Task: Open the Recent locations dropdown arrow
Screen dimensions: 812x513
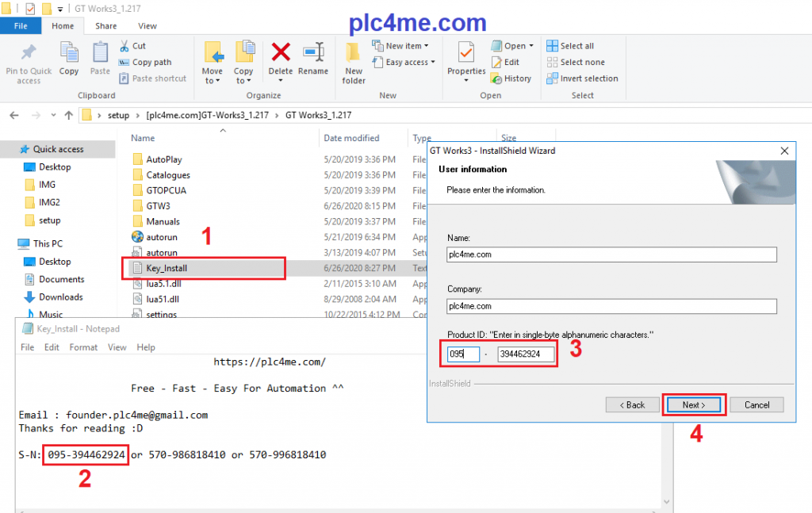Action: [x=53, y=115]
